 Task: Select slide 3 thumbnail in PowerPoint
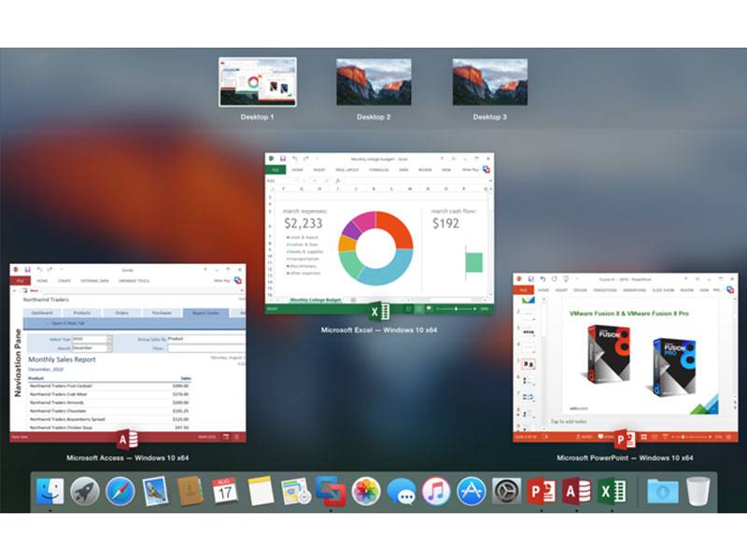click(529, 331)
